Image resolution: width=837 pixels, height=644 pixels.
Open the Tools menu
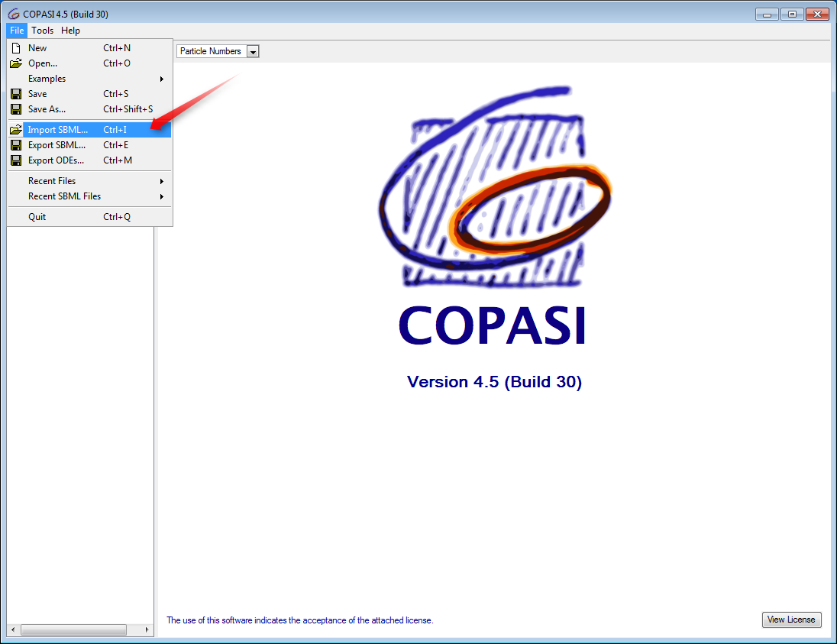point(42,31)
